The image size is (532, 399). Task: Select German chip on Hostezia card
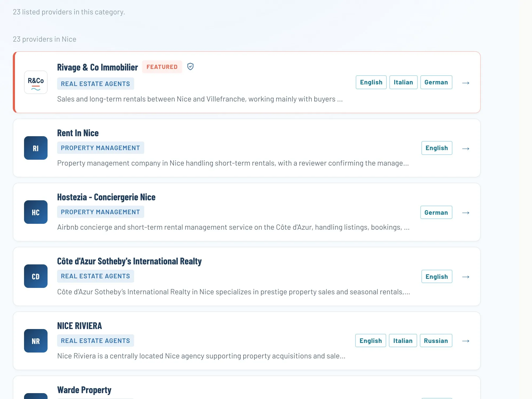click(x=436, y=213)
